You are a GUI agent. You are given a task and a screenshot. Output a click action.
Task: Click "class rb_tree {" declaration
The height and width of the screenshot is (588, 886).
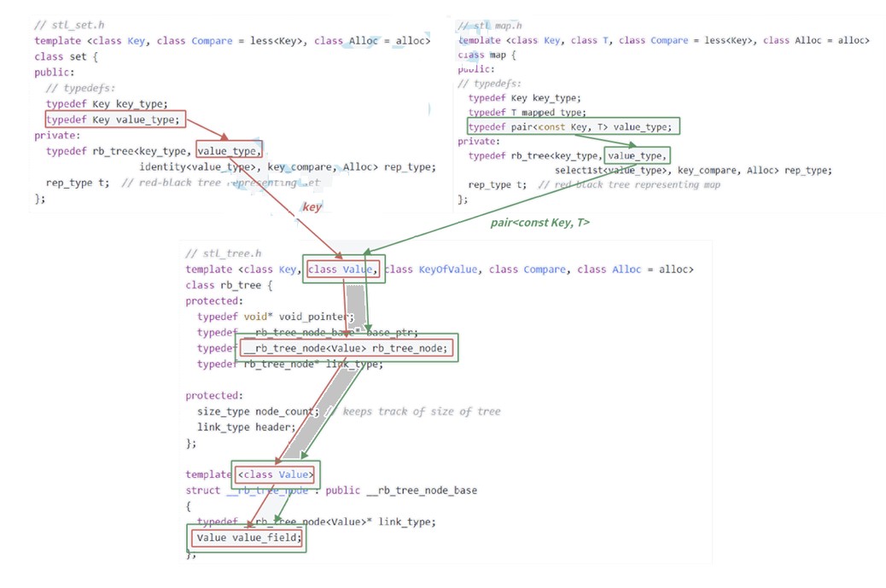click(229, 285)
